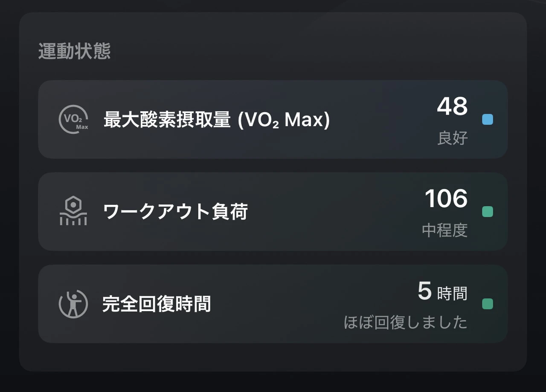Click the VO₂ Max gauge icon
The width and height of the screenshot is (546, 392).
coord(73,120)
